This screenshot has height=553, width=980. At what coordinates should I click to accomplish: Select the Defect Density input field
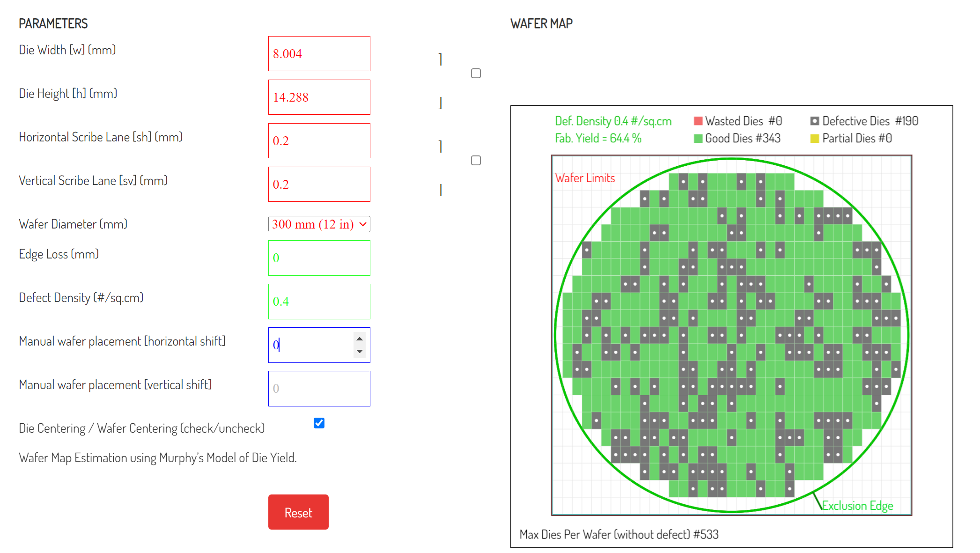[319, 302]
